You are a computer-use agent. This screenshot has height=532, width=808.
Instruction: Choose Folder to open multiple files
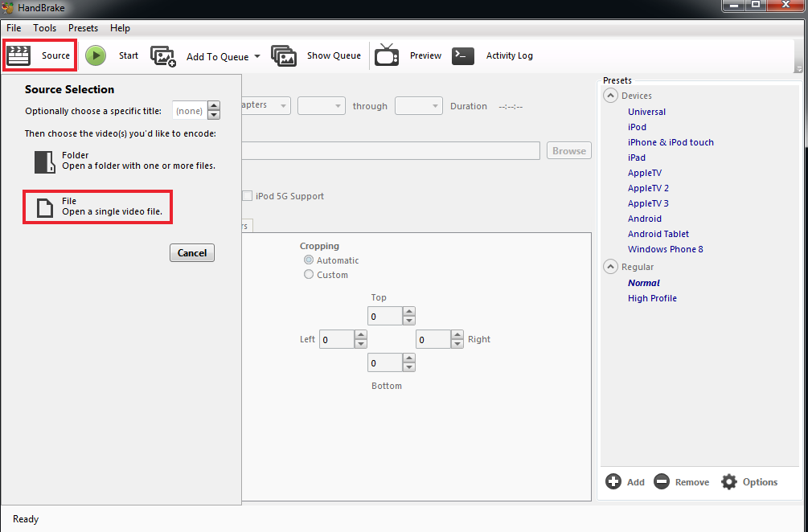[x=125, y=161]
